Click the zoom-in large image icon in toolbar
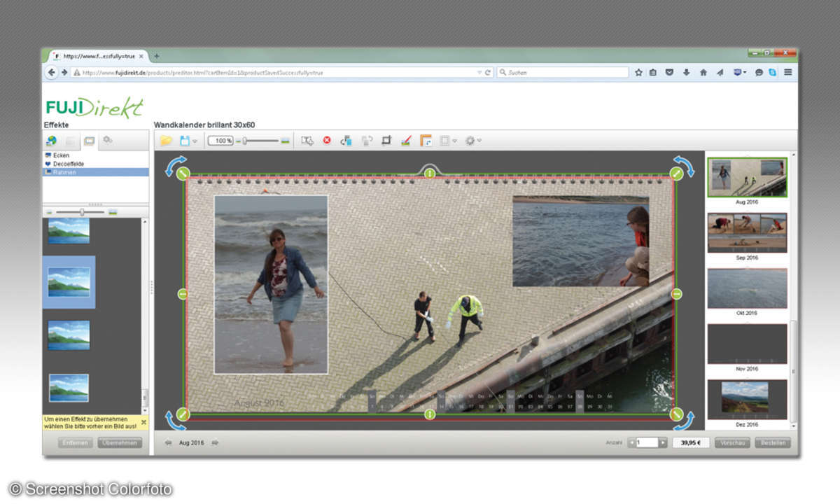 pyautogui.click(x=285, y=141)
